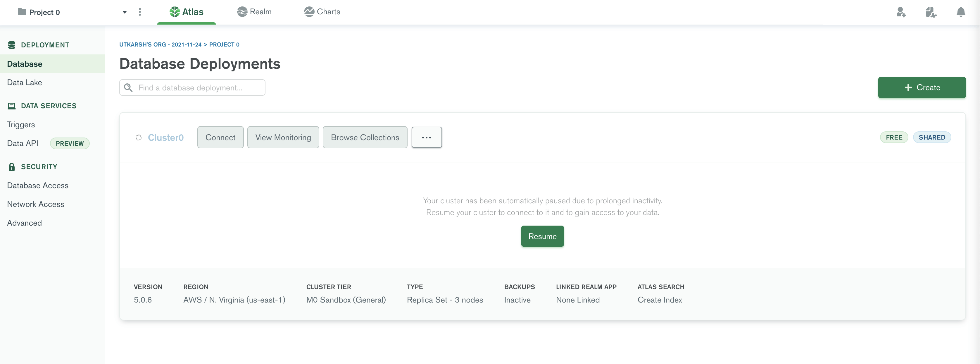The image size is (980, 364).
Task: Switch to the Atlas tab
Action: (187, 12)
